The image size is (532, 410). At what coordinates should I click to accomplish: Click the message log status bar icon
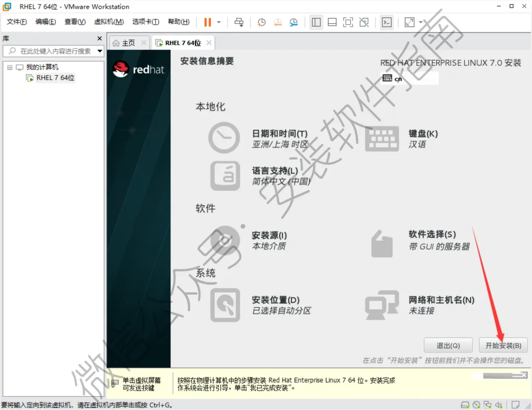(515, 405)
